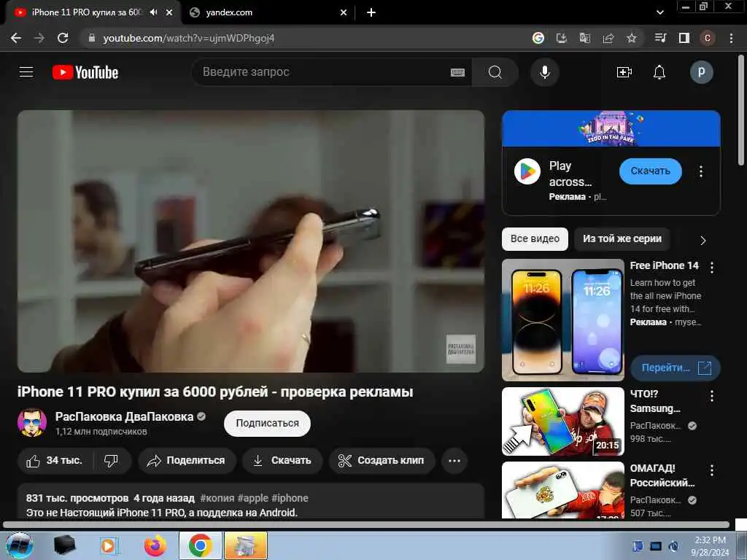Viewport: 747px width, 560px height.
Task: Open options for the Free iPhone 14 ad
Action: [x=712, y=268]
